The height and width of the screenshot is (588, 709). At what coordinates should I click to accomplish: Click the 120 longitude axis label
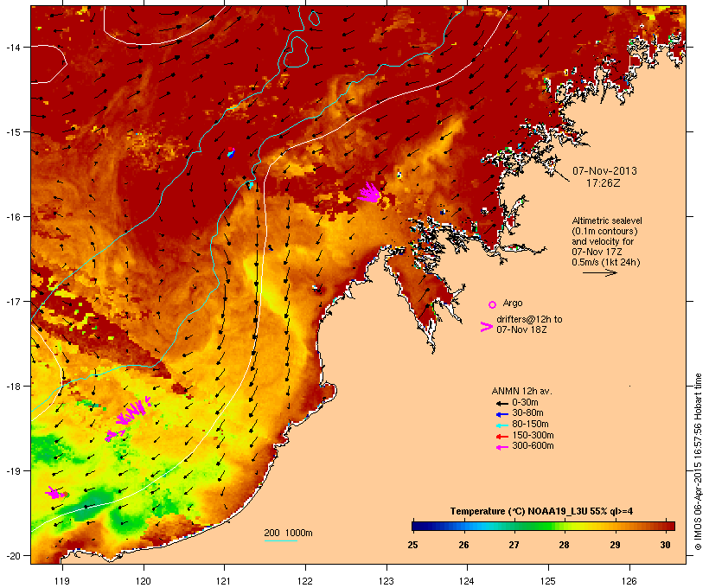coord(144,581)
